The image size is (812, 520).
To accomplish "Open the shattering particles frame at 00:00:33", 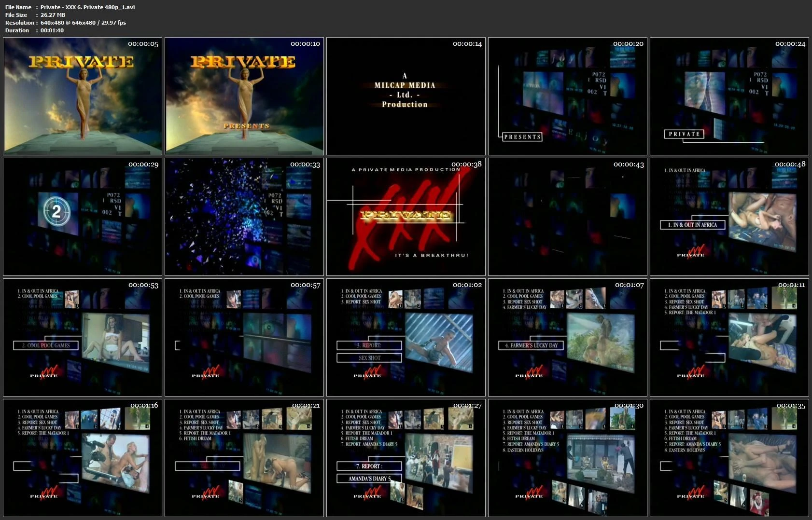I will coord(244,217).
